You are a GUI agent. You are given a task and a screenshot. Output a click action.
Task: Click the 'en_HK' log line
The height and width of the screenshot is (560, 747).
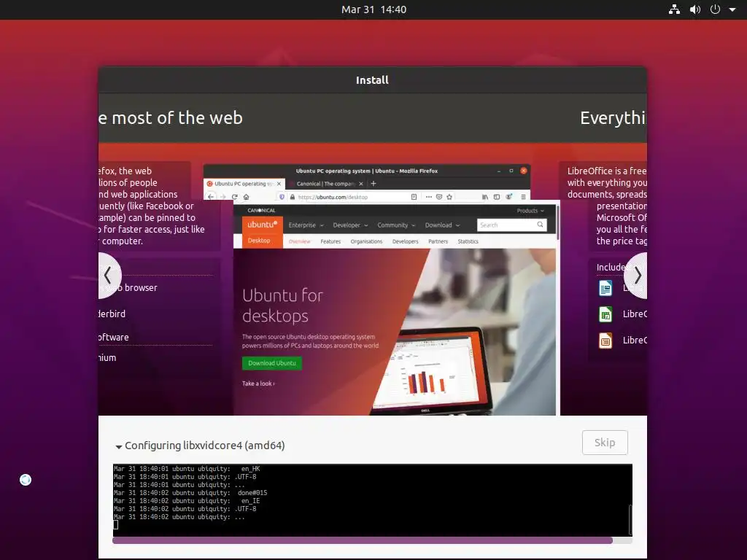click(x=187, y=469)
